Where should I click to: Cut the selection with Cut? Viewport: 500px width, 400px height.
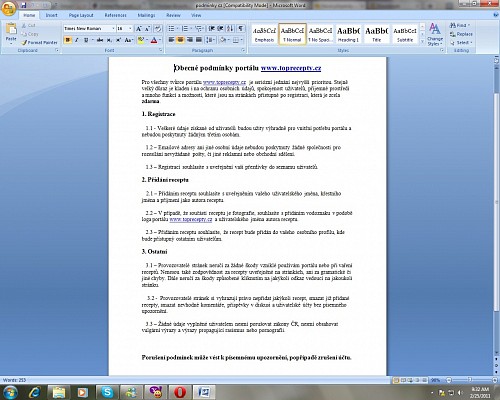pos(29,25)
